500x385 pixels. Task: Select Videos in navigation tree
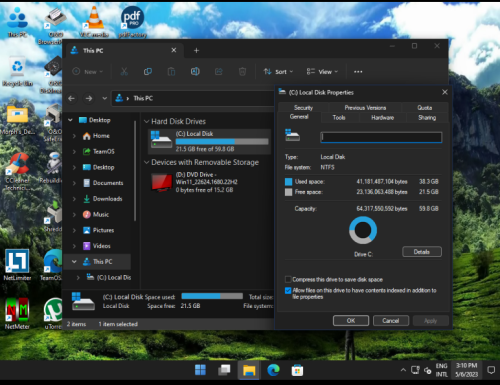click(97, 246)
